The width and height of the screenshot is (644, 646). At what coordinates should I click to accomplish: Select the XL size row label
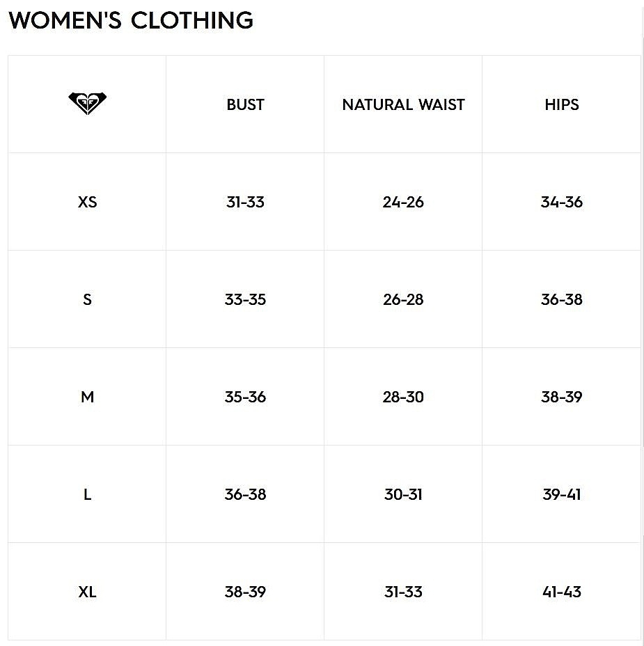(87, 592)
